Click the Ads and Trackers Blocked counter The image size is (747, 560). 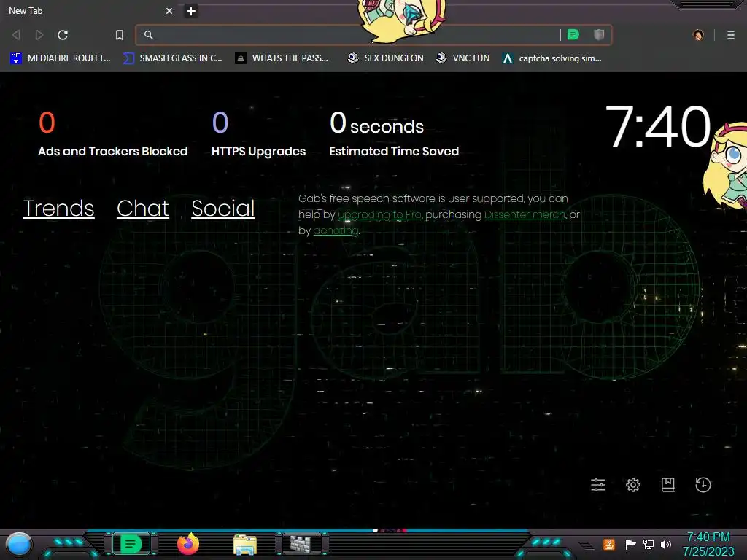(x=113, y=134)
